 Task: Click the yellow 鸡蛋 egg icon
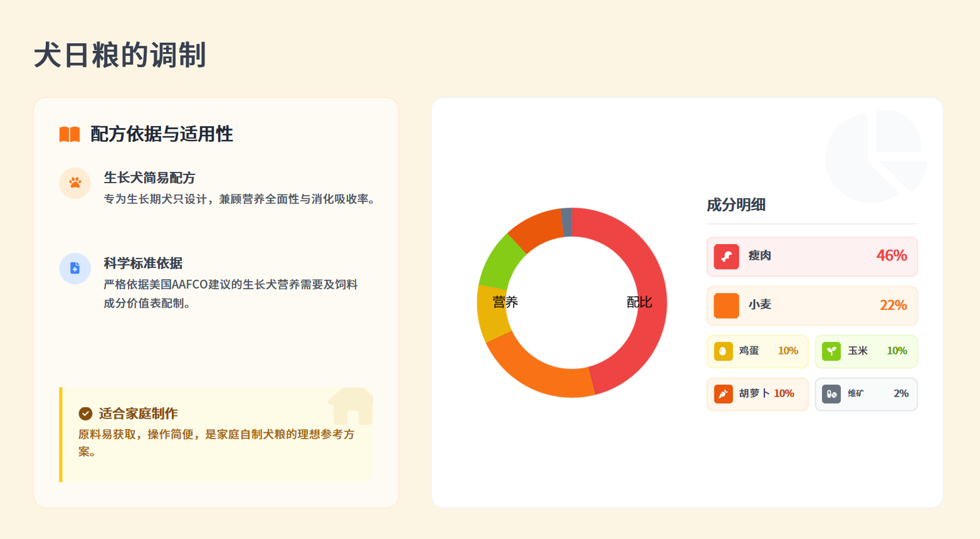(x=723, y=351)
